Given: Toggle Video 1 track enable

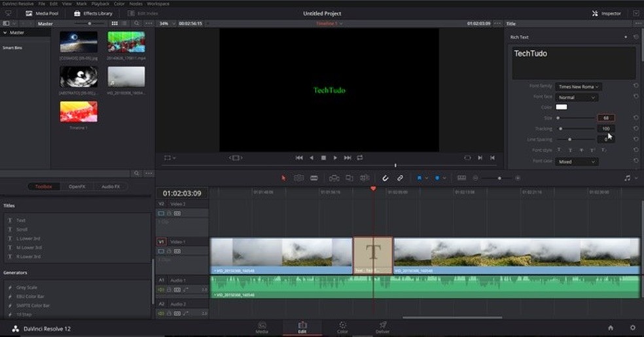Looking at the screenshot, I should pyautogui.click(x=161, y=251).
